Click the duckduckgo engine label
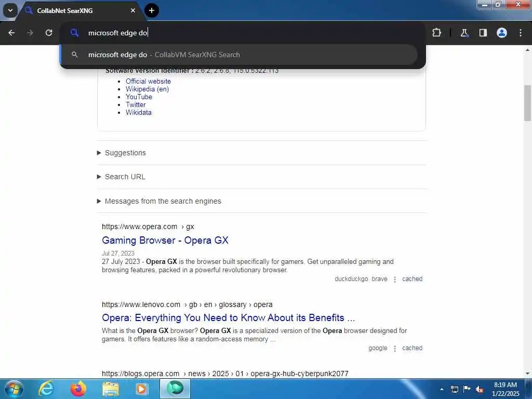 pos(351,279)
